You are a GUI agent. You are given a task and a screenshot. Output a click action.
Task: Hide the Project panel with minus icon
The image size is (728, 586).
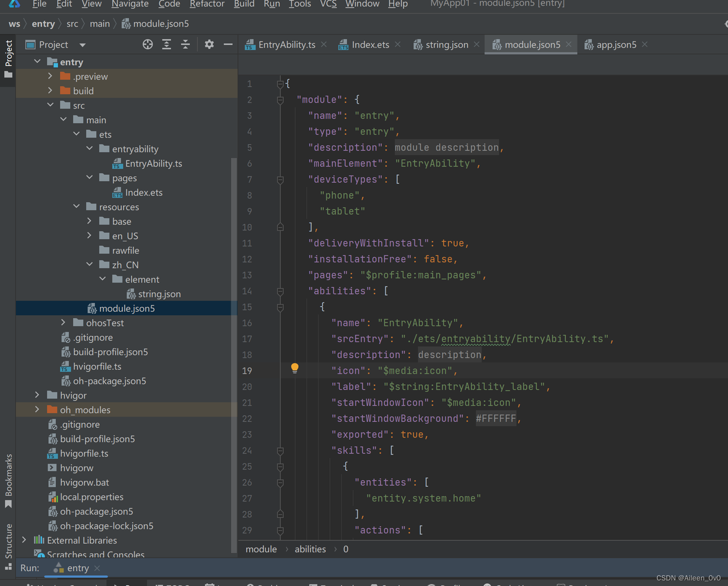[x=228, y=45]
